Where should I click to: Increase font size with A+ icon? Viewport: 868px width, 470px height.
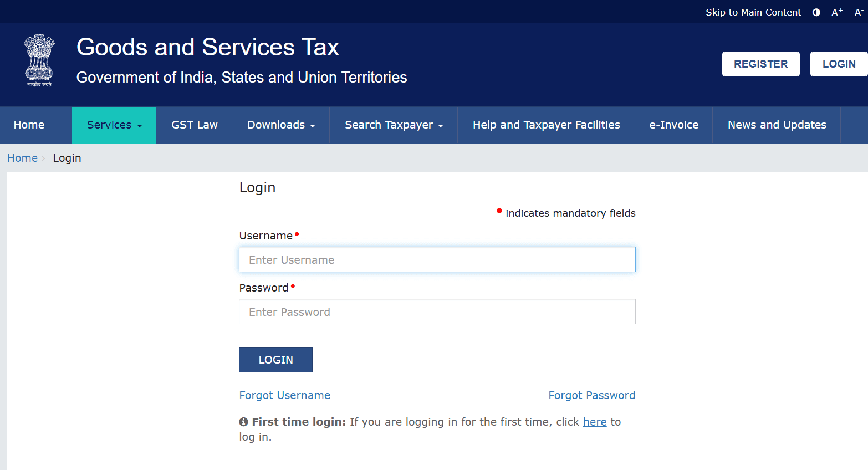837,12
